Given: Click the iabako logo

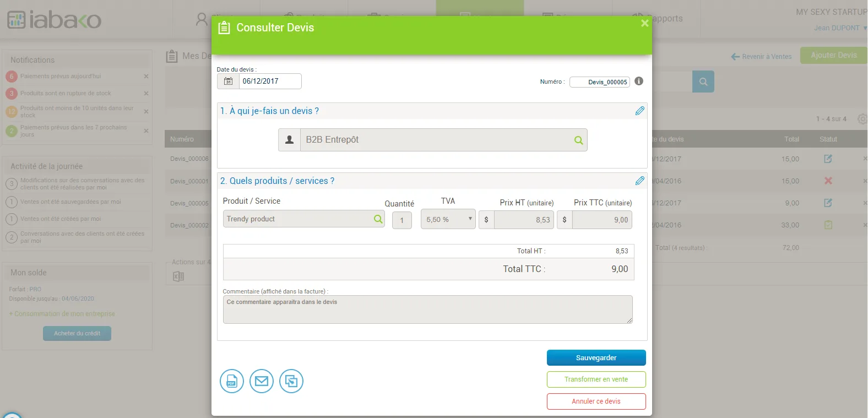Looking at the screenshot, I should pyautogui.click(x=55, y=20).
